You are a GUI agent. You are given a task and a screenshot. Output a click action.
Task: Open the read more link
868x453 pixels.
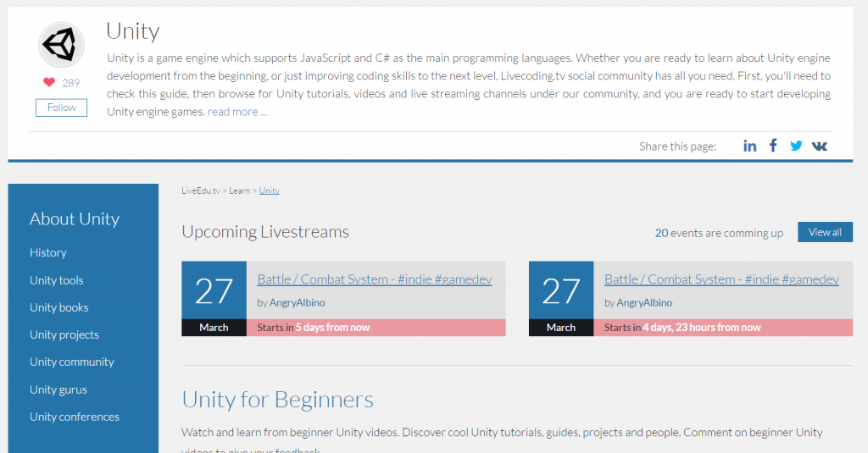point(237,112)
